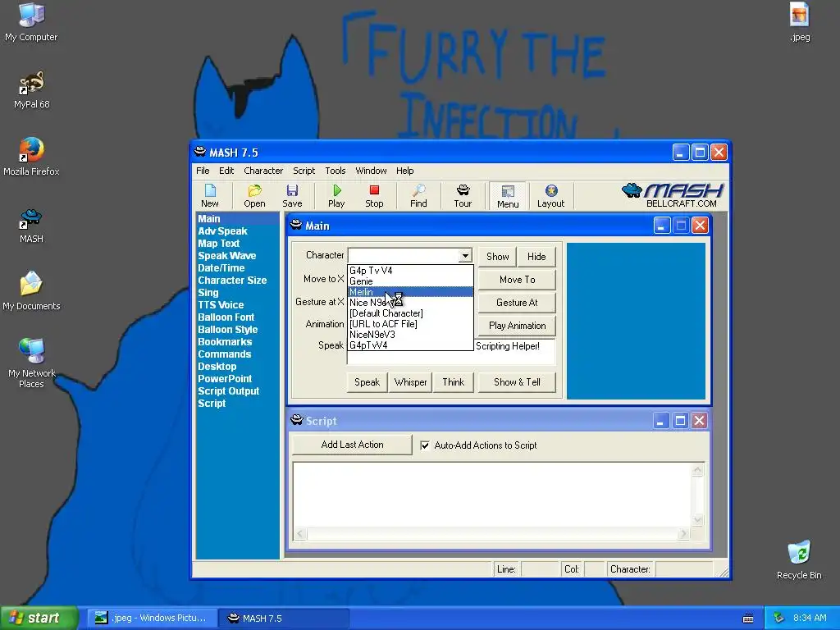Viewport: 840px width, 630px height.
Task: Click the system tray notification icon
Action: [778, 618]
